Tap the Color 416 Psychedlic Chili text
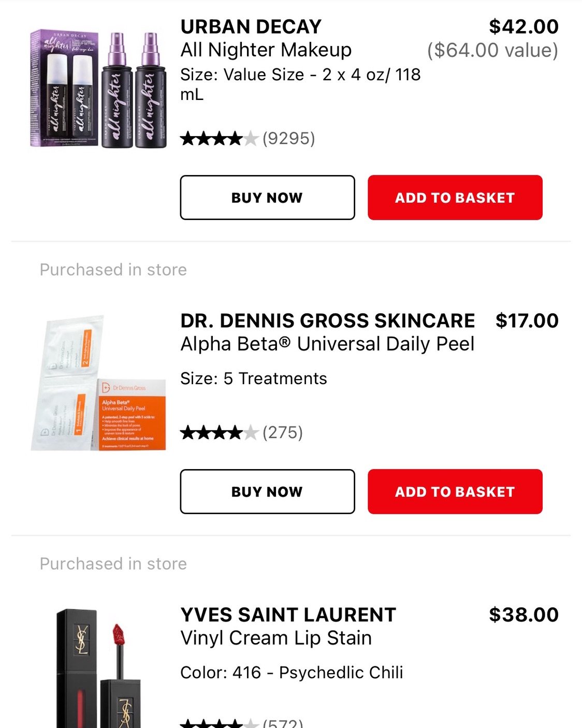The height and width of the screenshot is (728, 582). [292, 672]
